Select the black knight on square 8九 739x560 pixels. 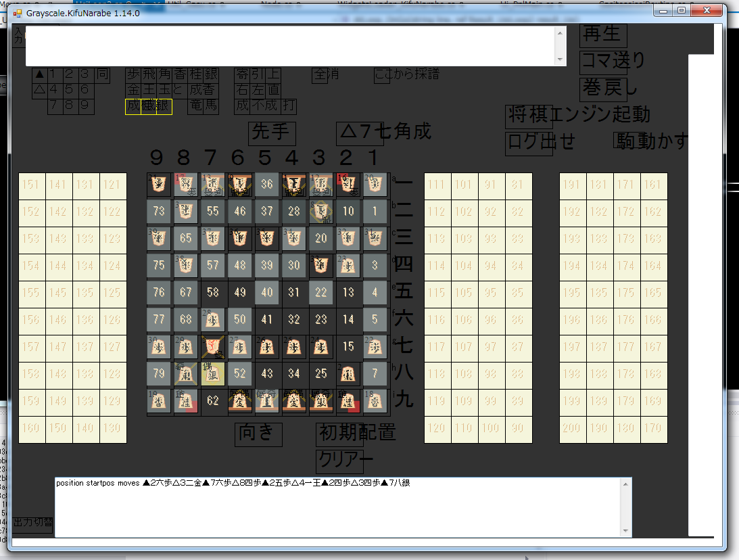(x=186, y=400)
